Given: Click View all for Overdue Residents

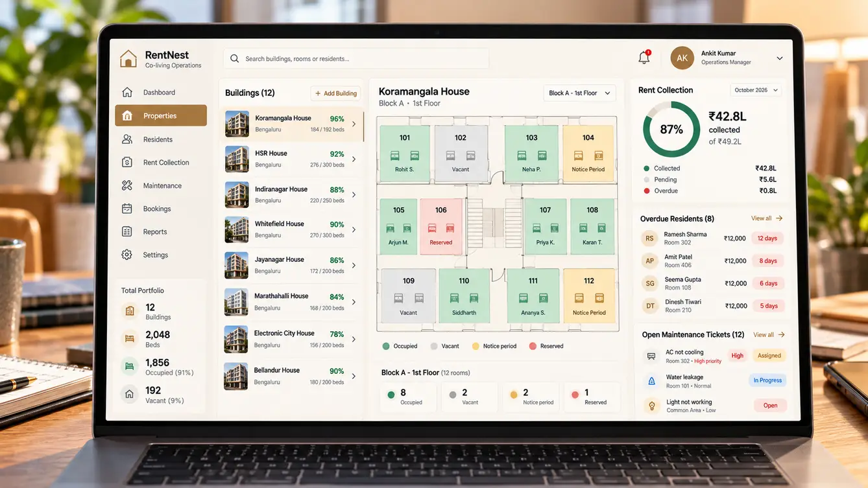Looking at the screenshot, I should pyautogui.click(x=767, y=218).
